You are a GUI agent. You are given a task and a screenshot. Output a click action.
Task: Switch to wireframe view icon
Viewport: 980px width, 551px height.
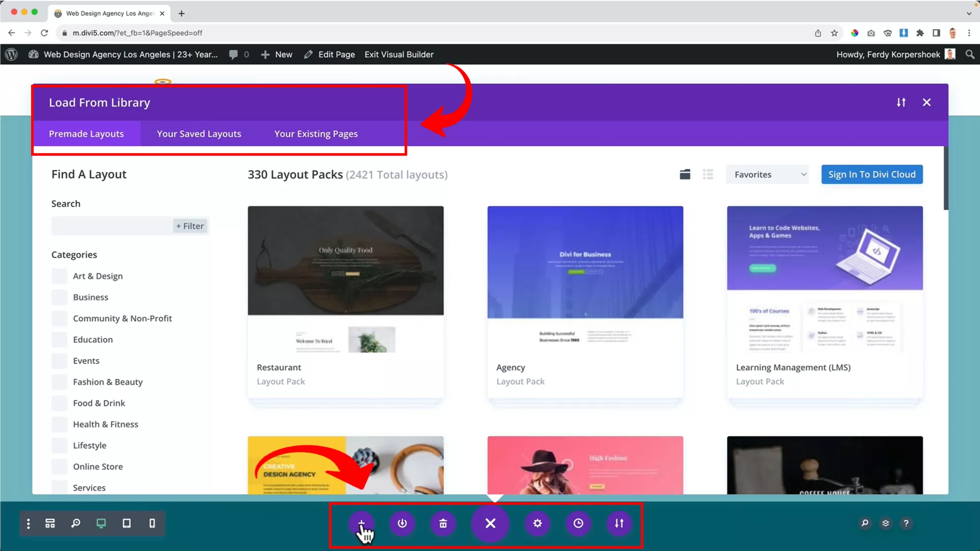tap(50, 523)
